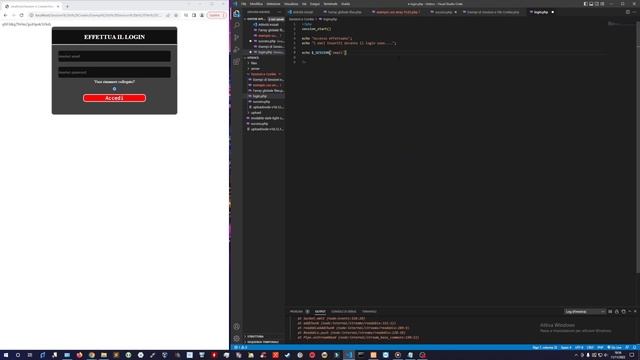The image size is (640, 360).
Task: Open the output channel dropdown in the panel
Action: tap(584, 311)
